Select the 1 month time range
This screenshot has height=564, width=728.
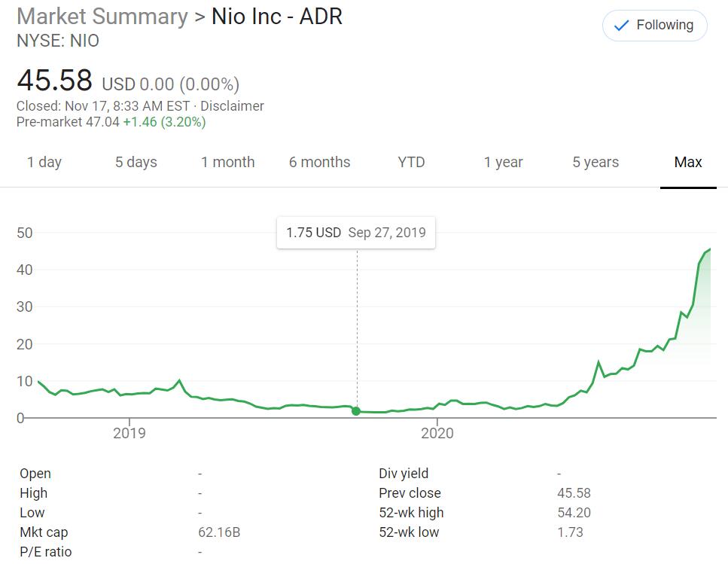point(227,162)
